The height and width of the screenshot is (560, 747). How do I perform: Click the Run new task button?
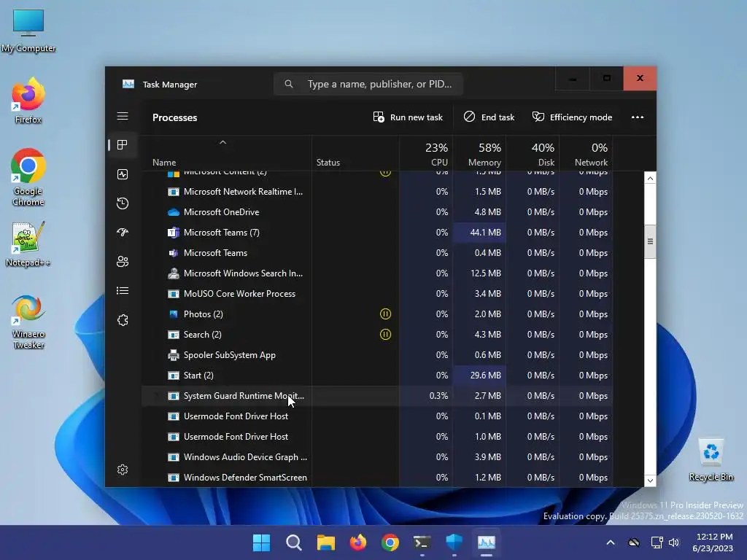coord(408,117)
